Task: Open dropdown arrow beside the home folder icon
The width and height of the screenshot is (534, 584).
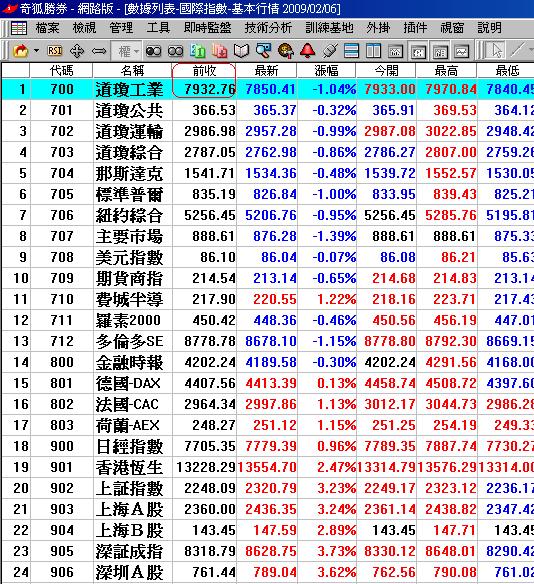Action: pos(36,50)
